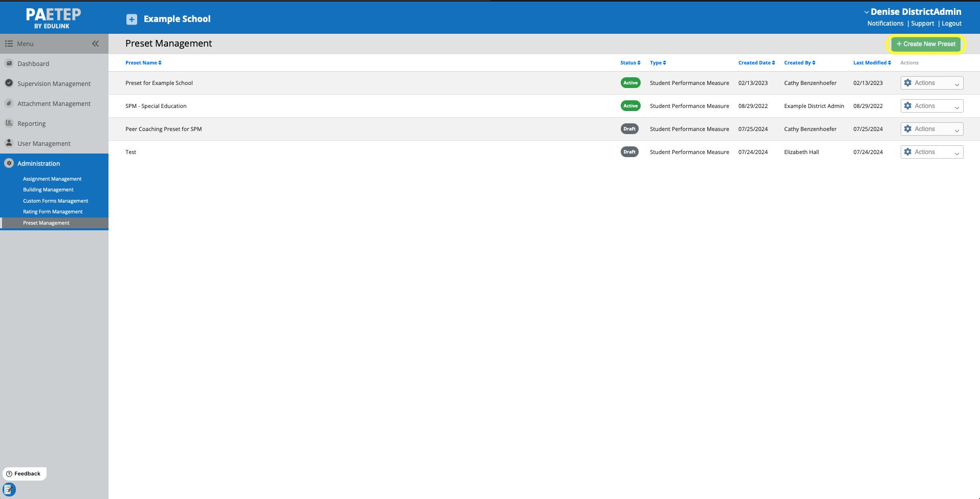The height and width of the screenshot is (499, 980).
Task: Click Active badge for SPM - Special Education
Action: (630, 106)
